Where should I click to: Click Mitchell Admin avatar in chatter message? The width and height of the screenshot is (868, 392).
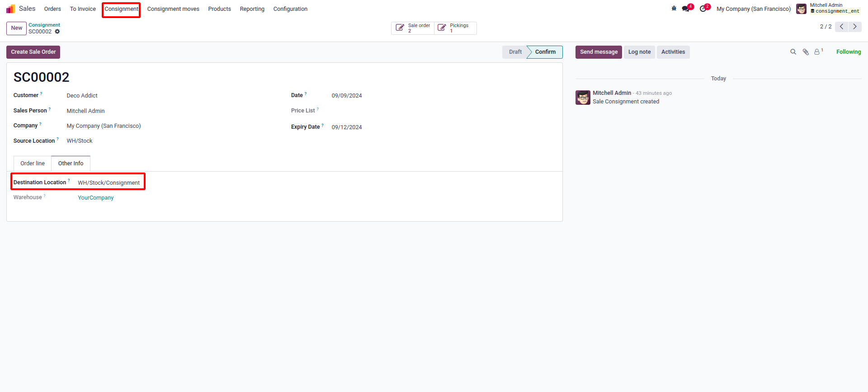(x=583, y=98)
